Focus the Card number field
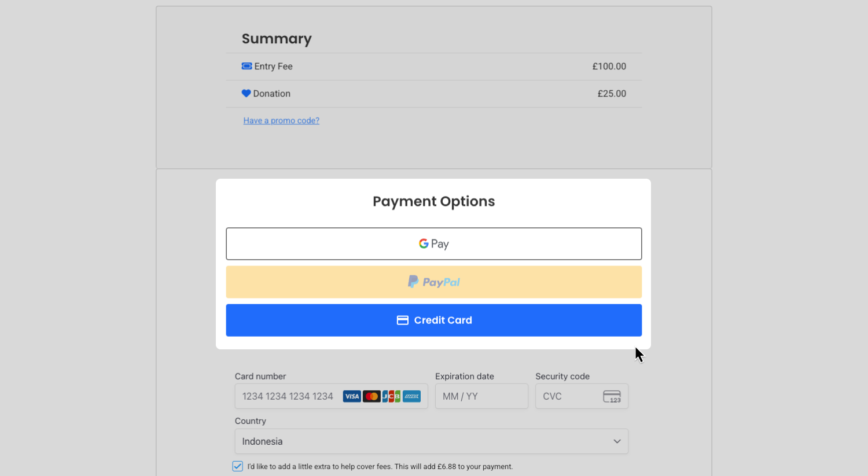This screenshot has height=476, width=868. (288, 396)
